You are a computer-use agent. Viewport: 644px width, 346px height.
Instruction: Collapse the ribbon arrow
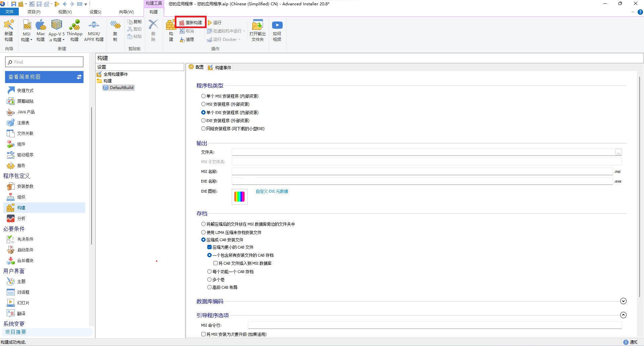[x=633, y=12]
